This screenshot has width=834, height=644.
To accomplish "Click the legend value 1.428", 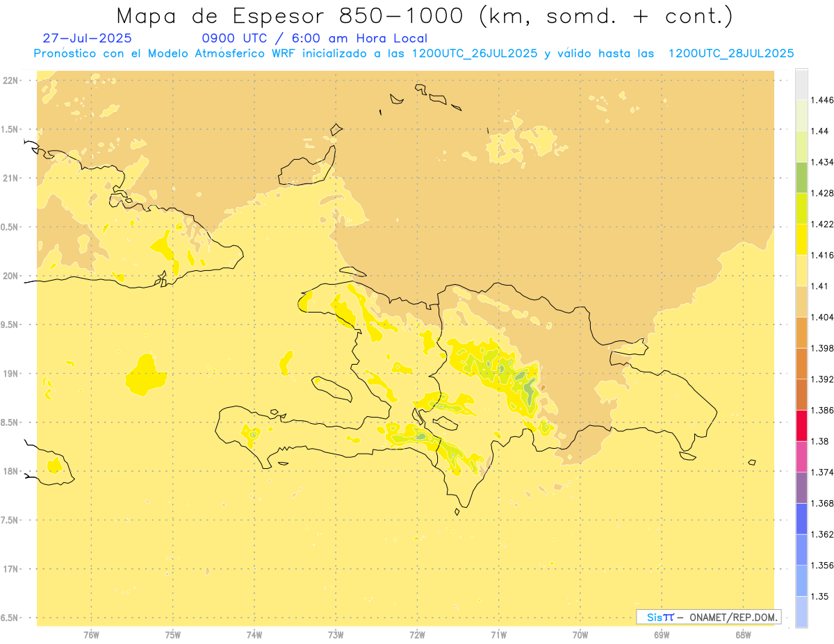I will (821, 193).
